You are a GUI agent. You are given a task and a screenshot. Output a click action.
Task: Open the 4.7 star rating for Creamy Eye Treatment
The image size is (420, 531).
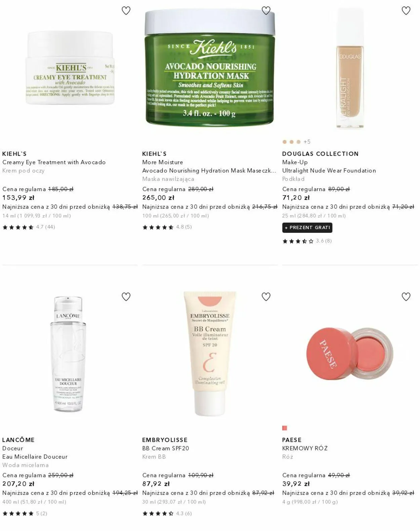[x=29, y=227]
